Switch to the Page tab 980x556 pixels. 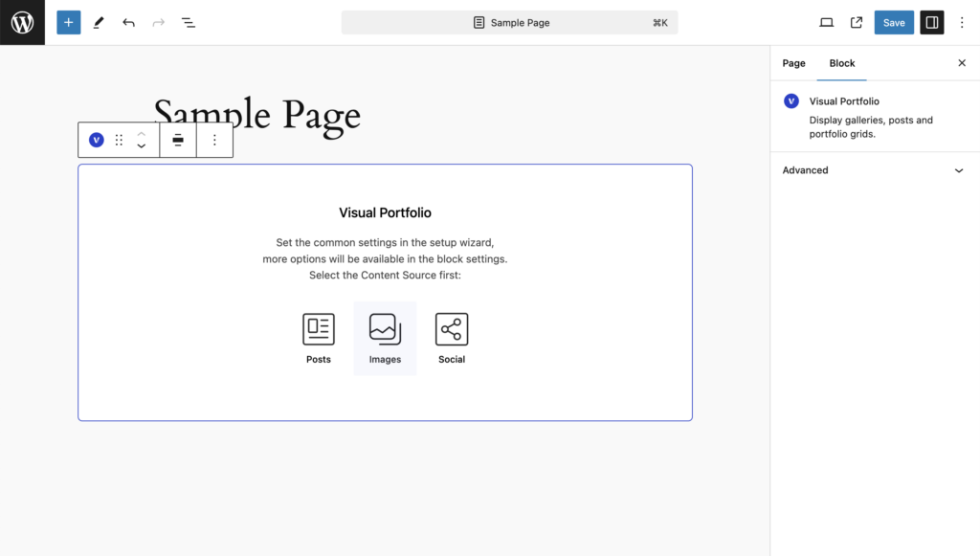(x=793, y=63)
